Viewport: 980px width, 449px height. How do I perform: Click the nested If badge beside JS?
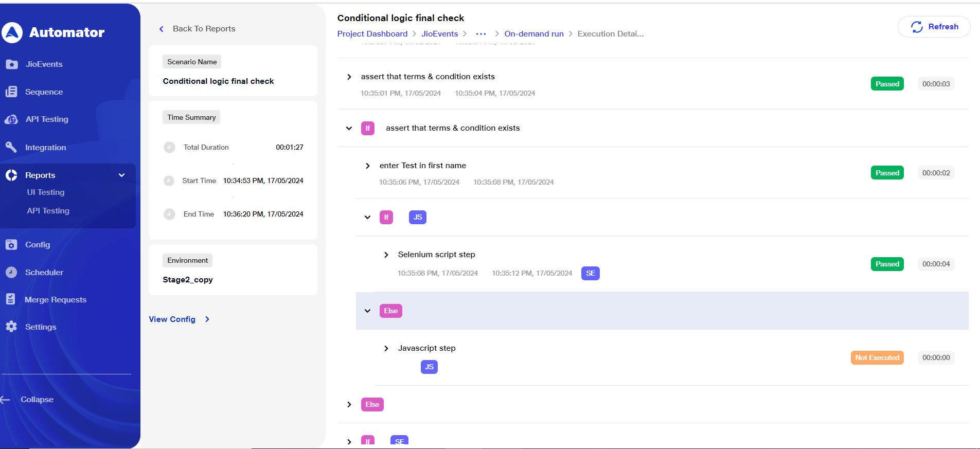pos(386,217)
